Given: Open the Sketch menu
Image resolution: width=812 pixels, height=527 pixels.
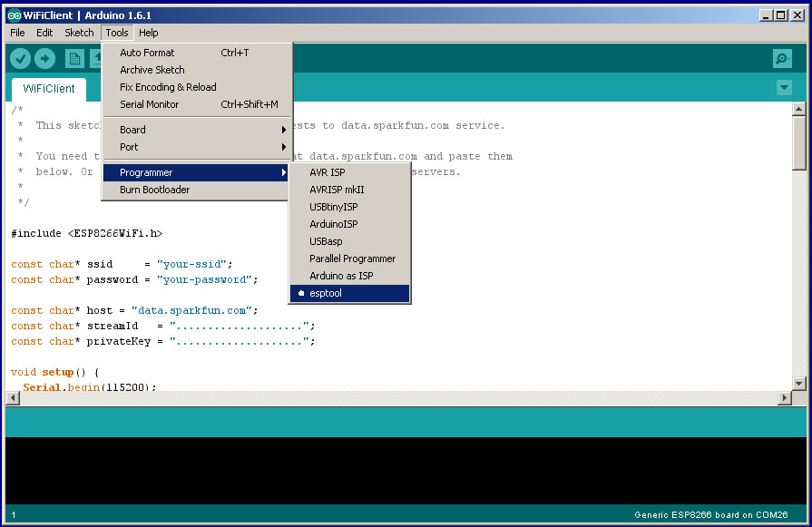Looking at the screenshot, I should (79, 33).
